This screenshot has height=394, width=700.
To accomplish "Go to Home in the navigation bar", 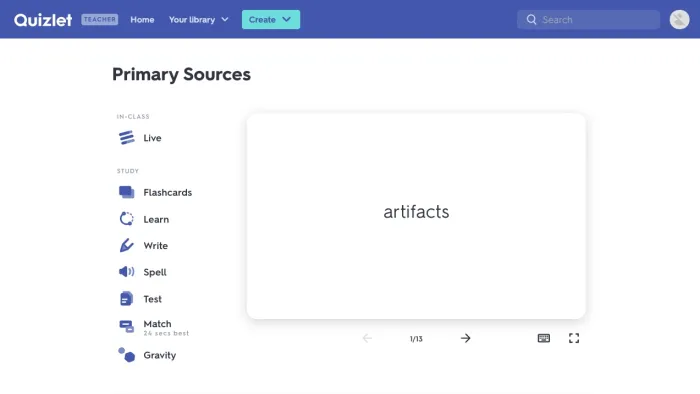I will tap(142, 20).
